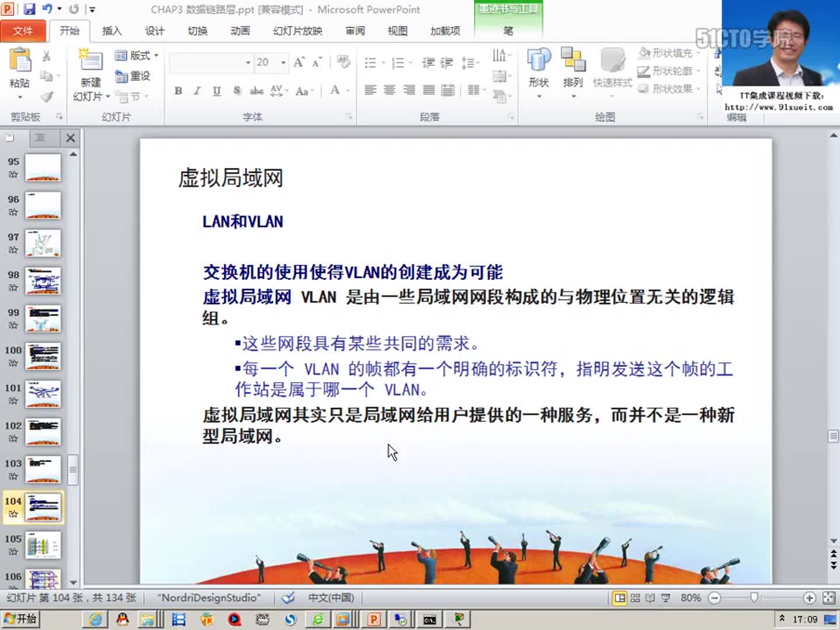The height and width of the screenshot is (630, 840).
Task: Open the Slide Show (幻灯片放映) tab
Action: [x=297, y=31]
